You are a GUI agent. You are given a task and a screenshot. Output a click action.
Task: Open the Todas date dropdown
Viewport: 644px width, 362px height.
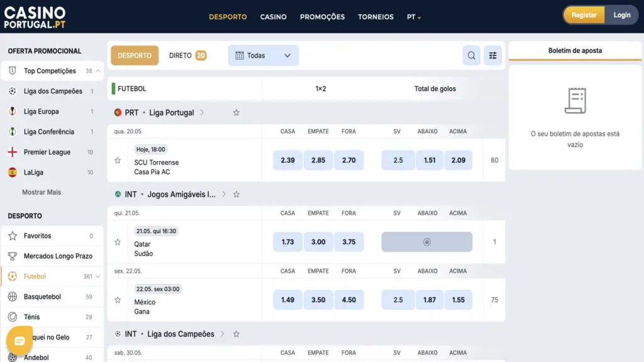pyautogui.click(x=264, y=55)
